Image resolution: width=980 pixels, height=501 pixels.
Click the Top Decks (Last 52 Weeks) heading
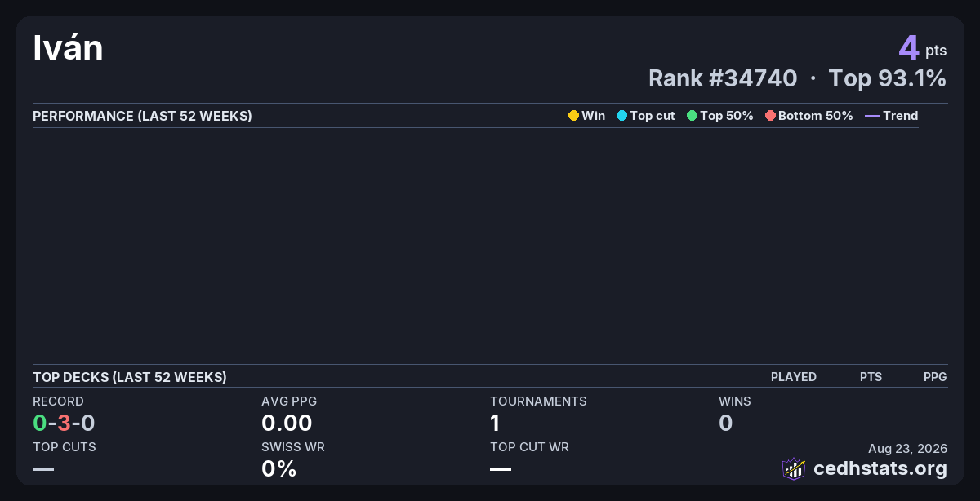(x=130, y=377)
